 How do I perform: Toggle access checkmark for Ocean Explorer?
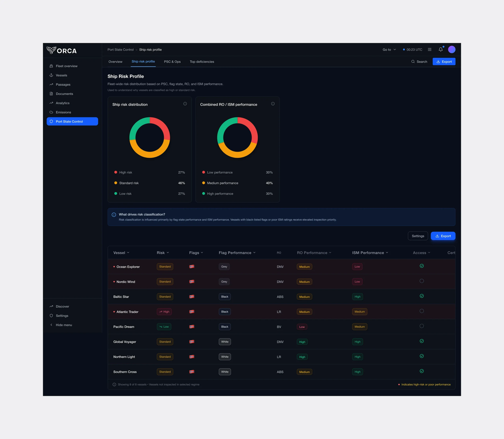422,266
